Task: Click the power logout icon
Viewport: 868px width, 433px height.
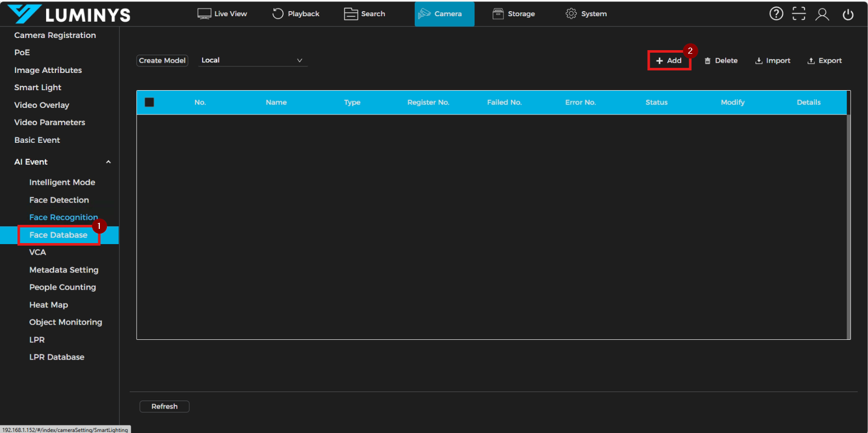Action: (848, 14)
